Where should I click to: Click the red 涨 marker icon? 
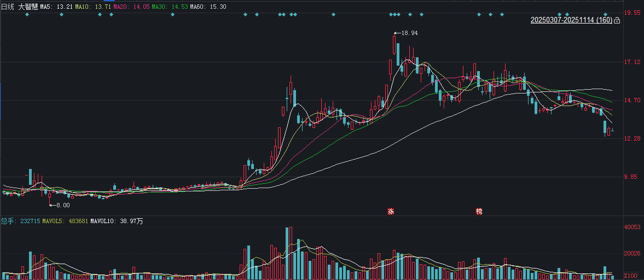click(x=391, y=211)
